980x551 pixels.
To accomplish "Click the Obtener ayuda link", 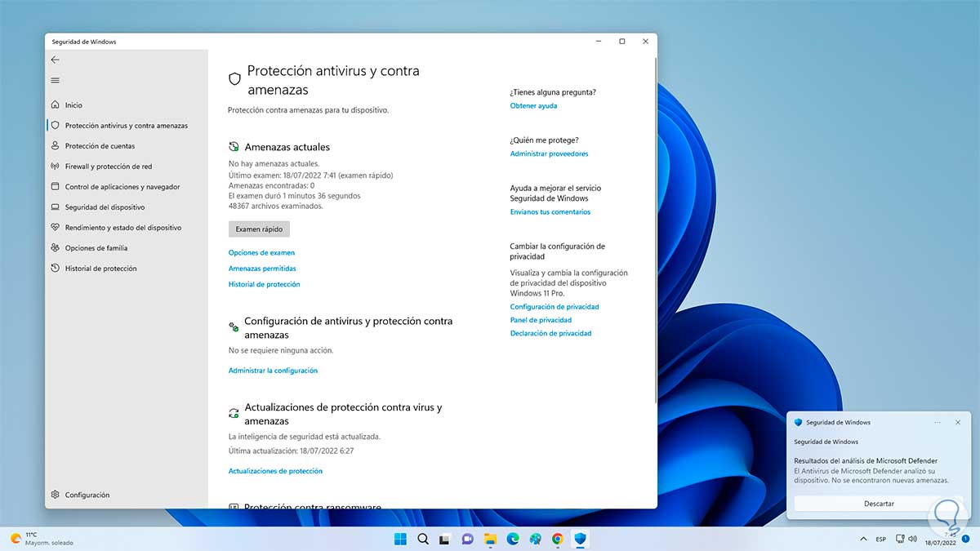I will 534,106.
